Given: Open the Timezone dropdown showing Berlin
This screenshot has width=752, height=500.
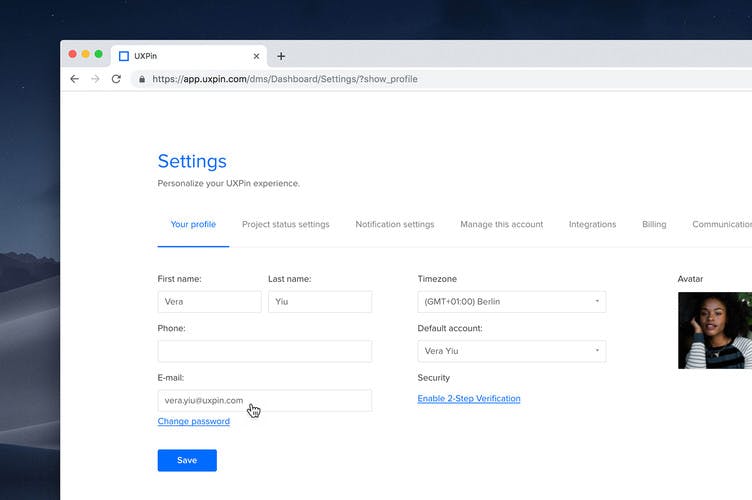Looking at the screenshot, I should 512,302.
